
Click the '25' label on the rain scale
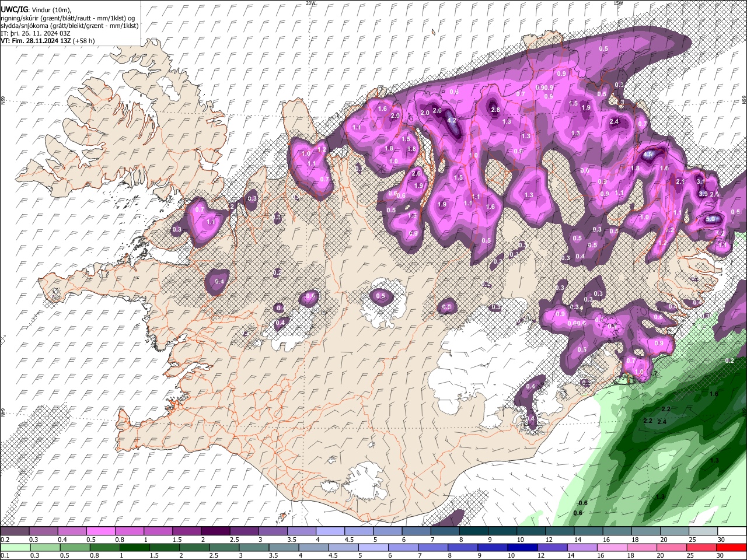point(691,556)
